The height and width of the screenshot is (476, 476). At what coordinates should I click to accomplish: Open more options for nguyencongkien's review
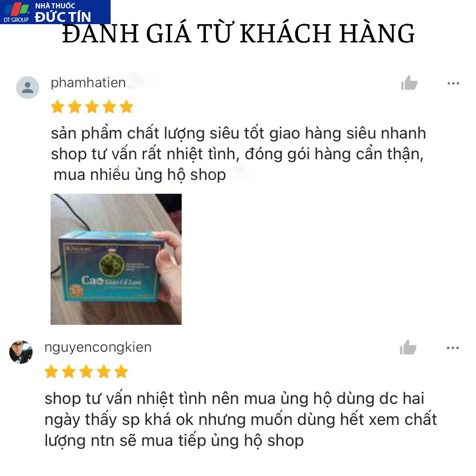point(453,348)
